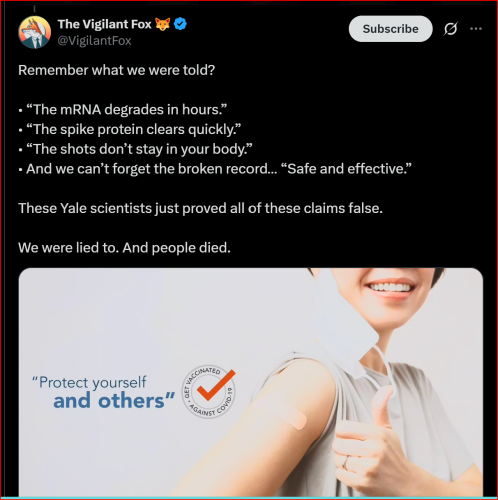Click the 'Remember what we were told?' line
This screenshot has width=498, height=500.
(117, 70)
